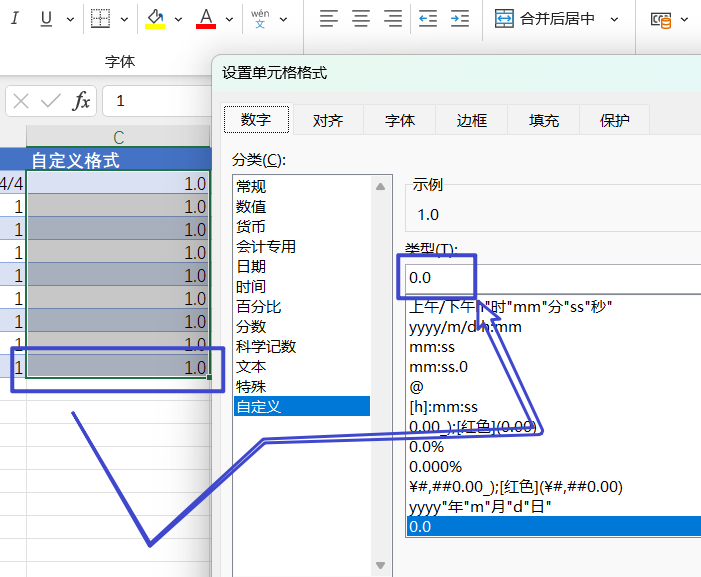
Task: Apply underline formatting
Action: pos(46,19)
